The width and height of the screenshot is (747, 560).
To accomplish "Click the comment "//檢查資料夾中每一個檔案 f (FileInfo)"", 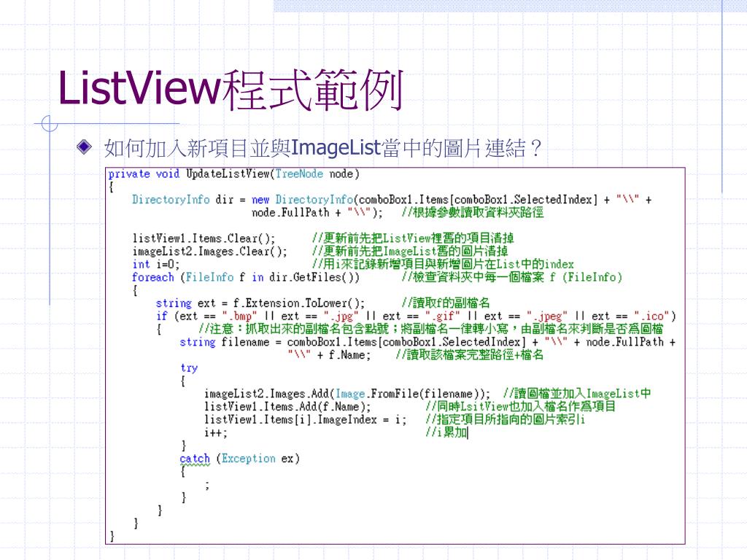I will click(511, 277).
